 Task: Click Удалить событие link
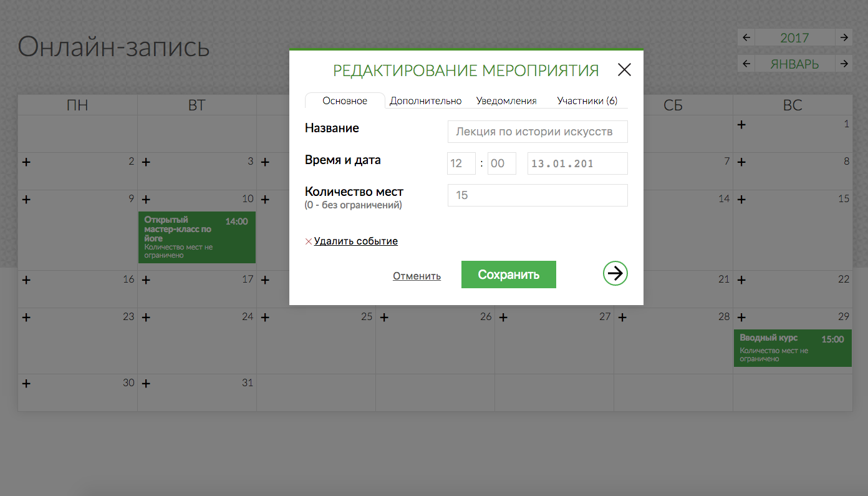tap(356, 241)
